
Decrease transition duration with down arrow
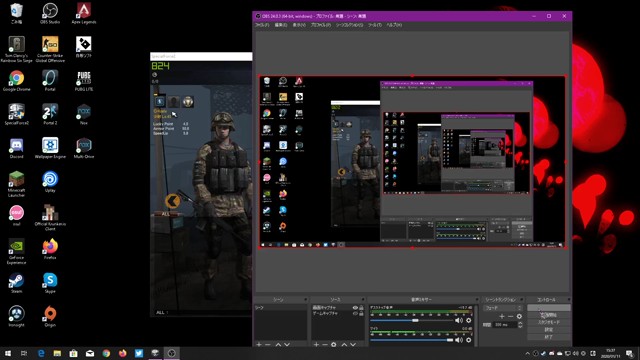520,327
